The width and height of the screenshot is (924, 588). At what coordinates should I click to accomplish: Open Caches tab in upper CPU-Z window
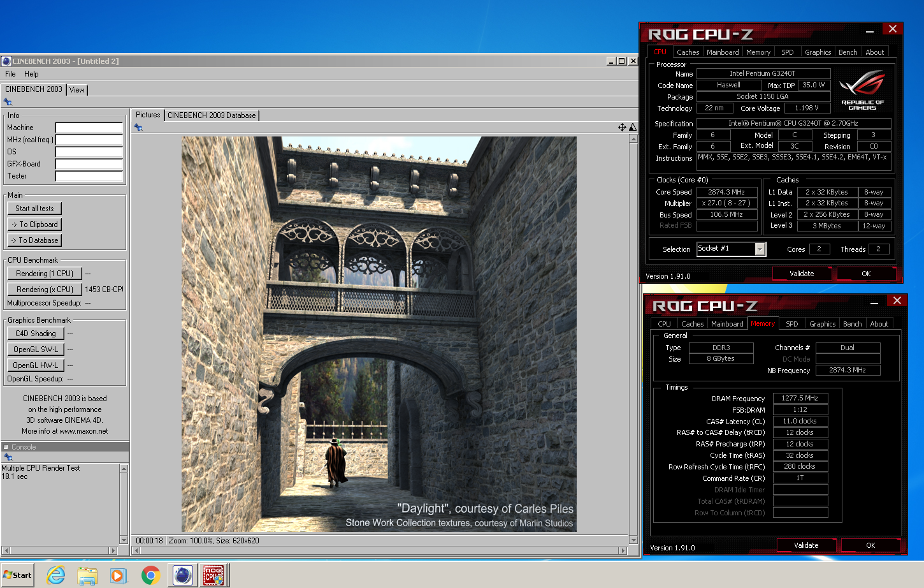pyautogui.click(x=688, y=52)
